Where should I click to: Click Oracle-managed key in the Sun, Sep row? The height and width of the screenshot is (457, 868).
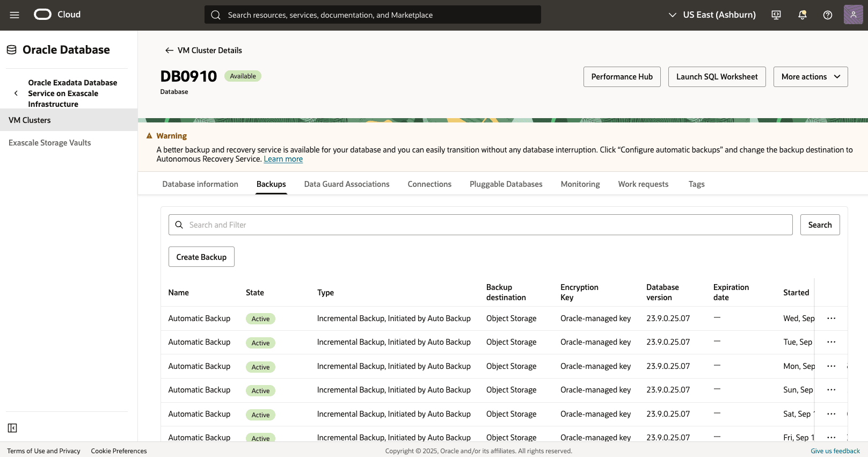coord(596,390)
